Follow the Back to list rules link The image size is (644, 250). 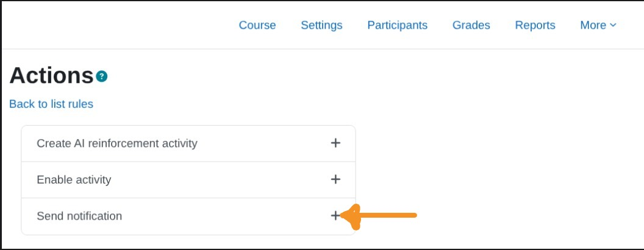pos(51,104)
